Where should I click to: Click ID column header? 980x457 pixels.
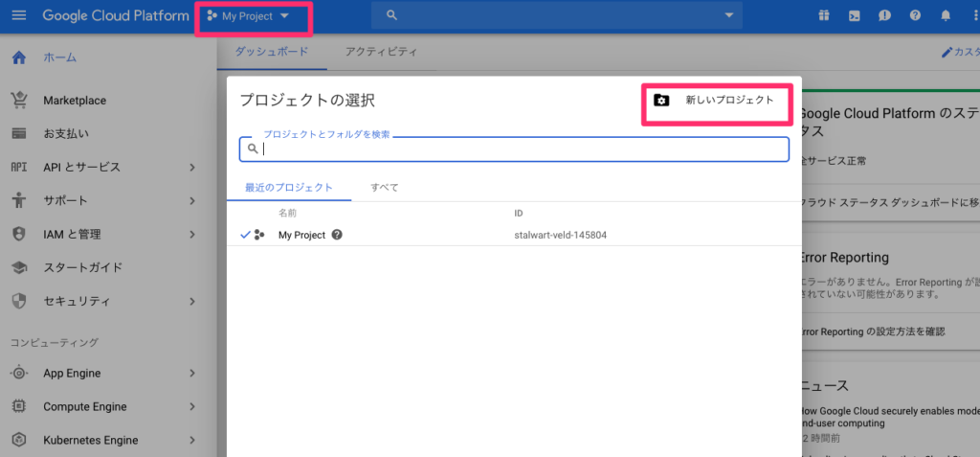click(x=518, y=214)
